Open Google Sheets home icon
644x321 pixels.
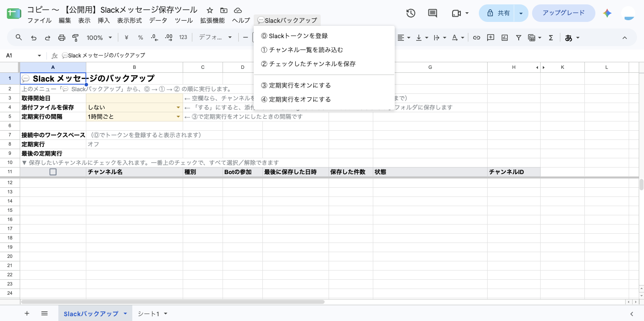click(x=14, y=13)
